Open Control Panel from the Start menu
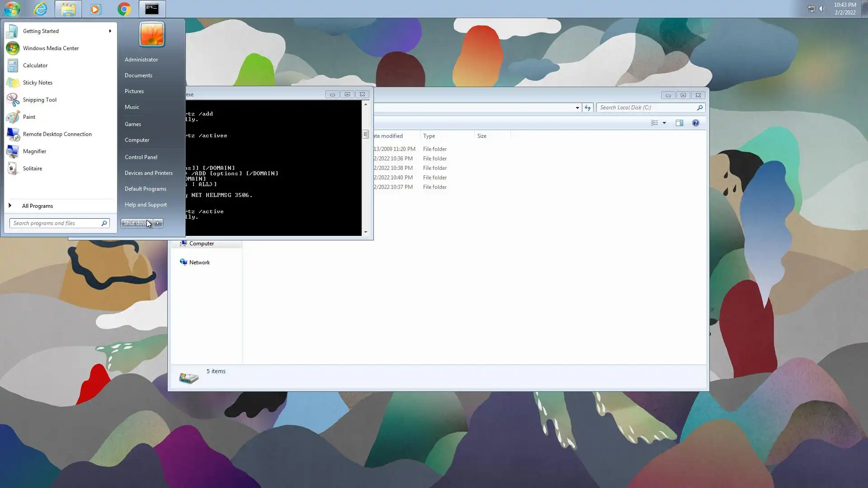The height and width of the screenshot is (488, 868). tap(141, 157)
